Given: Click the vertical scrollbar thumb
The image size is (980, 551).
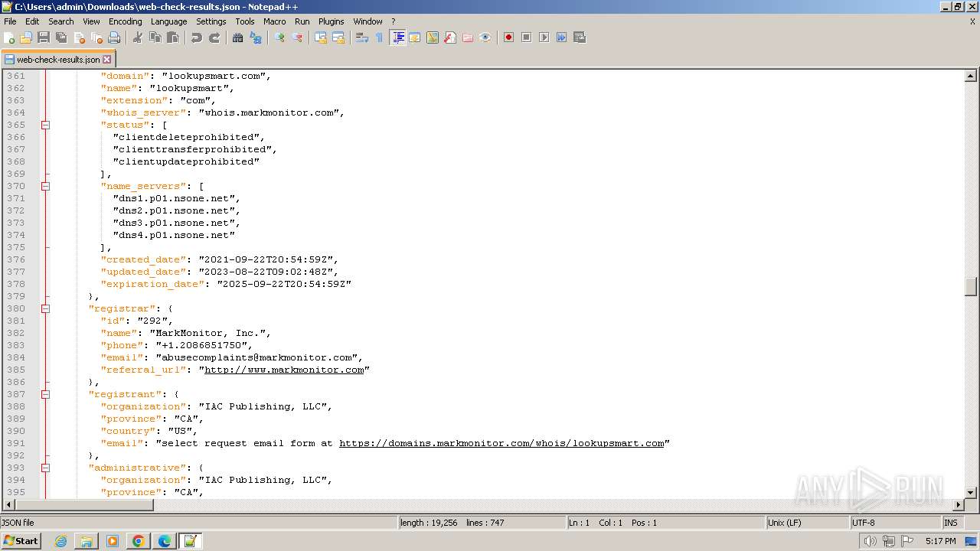Looking at the screenshot, I should pos(971,286).
